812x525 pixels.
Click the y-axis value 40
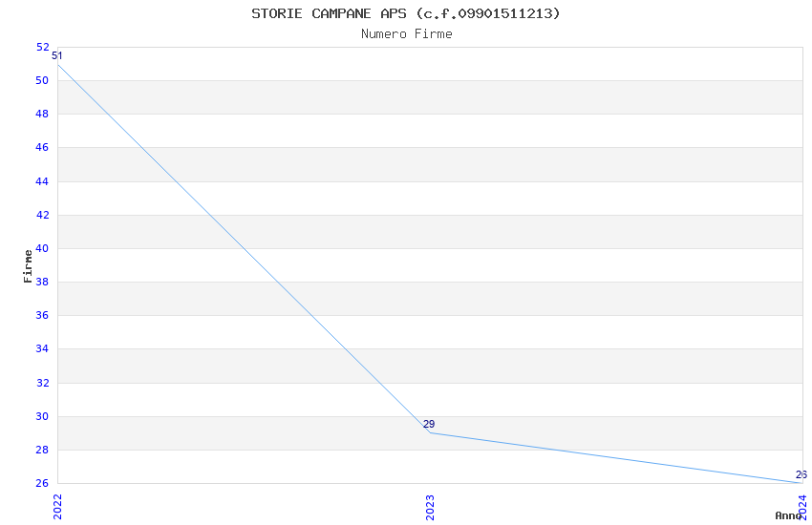[42, 248]
